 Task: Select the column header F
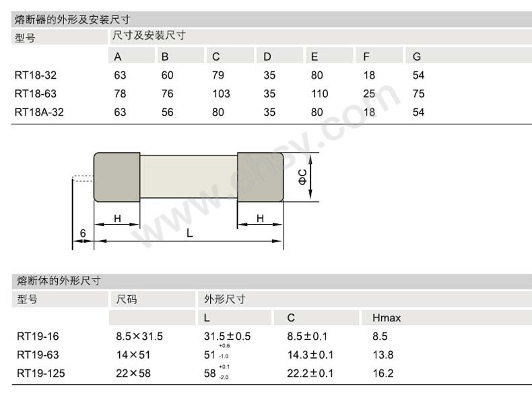[366, 57]
